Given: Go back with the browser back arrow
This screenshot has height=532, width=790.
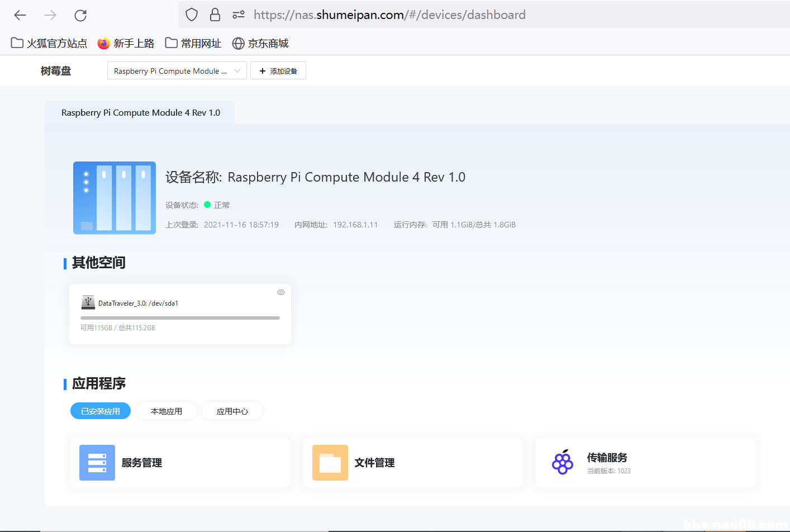Looking at the screenshot, I should point(20,15).
